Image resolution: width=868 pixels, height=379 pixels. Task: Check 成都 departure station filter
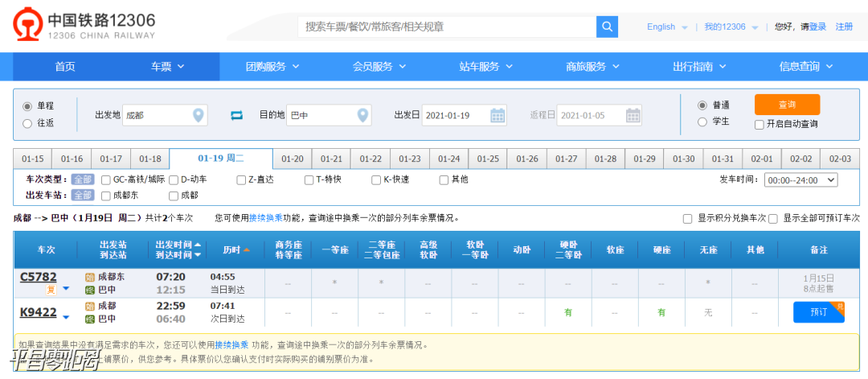click(x=174, y=196)
